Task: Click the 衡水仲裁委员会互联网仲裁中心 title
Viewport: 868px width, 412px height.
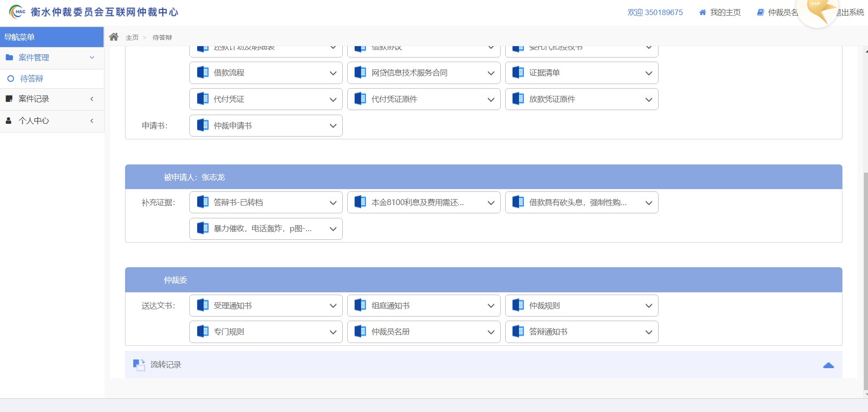Action: pyautogui.click(x=105, y=12)
